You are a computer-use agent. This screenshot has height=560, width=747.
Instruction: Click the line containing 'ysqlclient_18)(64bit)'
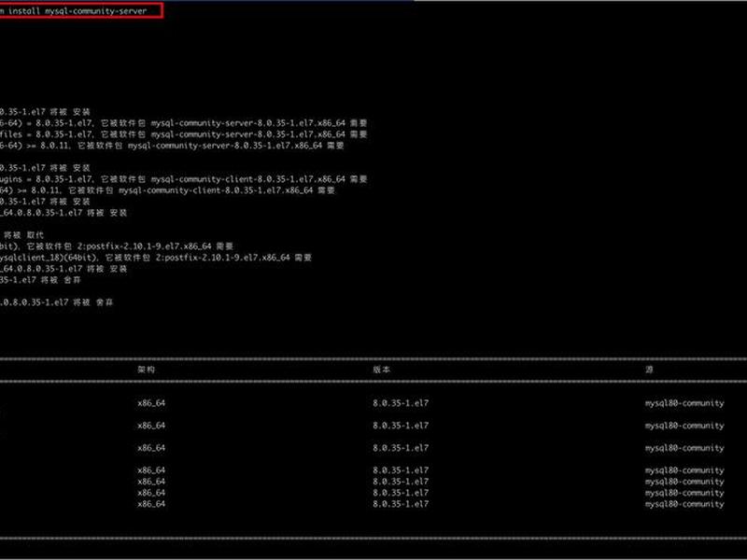pos(156,258)
